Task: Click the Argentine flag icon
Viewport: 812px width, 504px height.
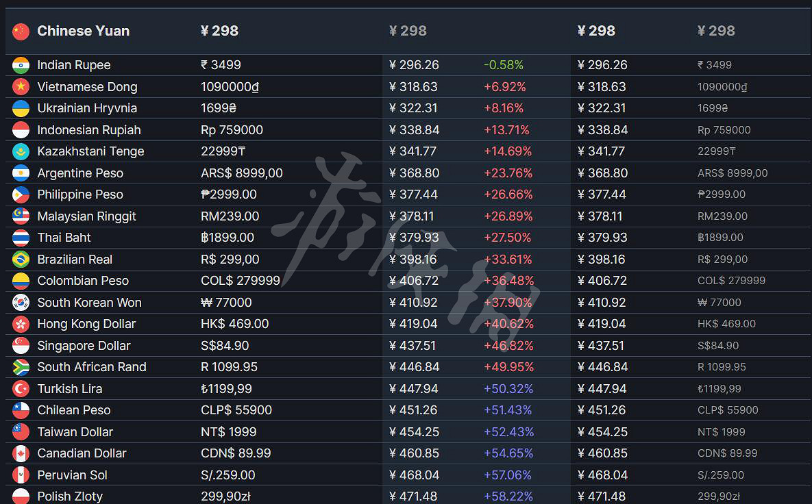Action: click(x=21, y=173)
